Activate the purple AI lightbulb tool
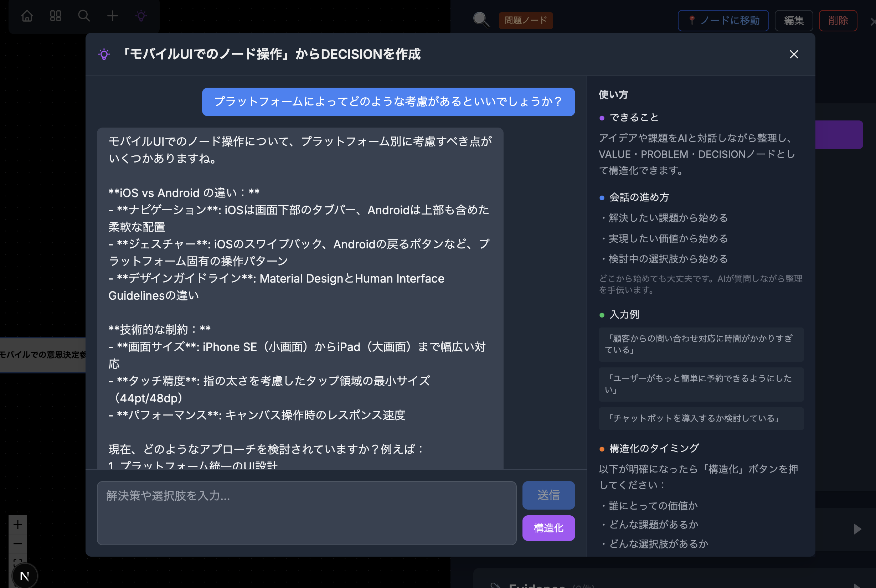The width and height of the screenshot is (876, 588). pyautogui.click(x=141, y=16)
